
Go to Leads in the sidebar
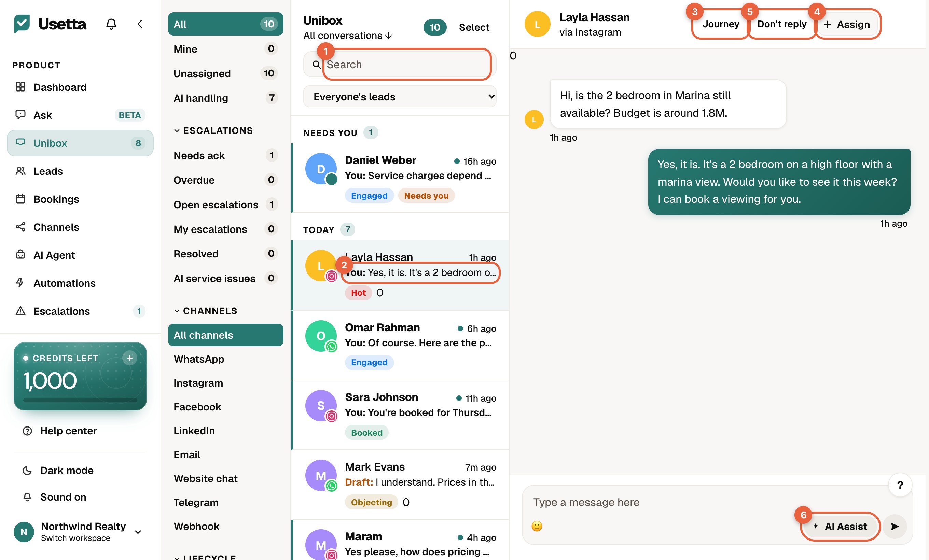pyautogui.click(x=80, y=171)
